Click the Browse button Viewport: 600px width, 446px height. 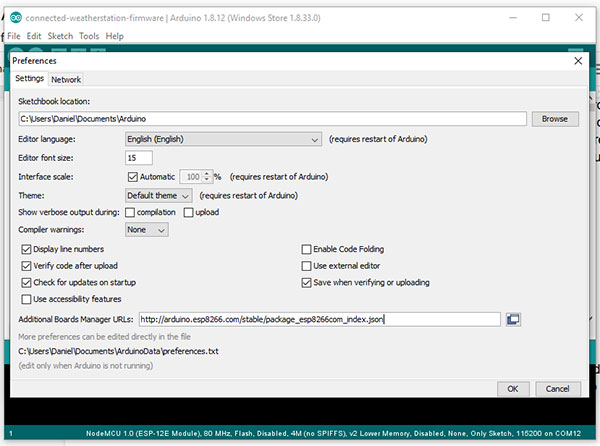pyautogui.click(x=555, y=119)
